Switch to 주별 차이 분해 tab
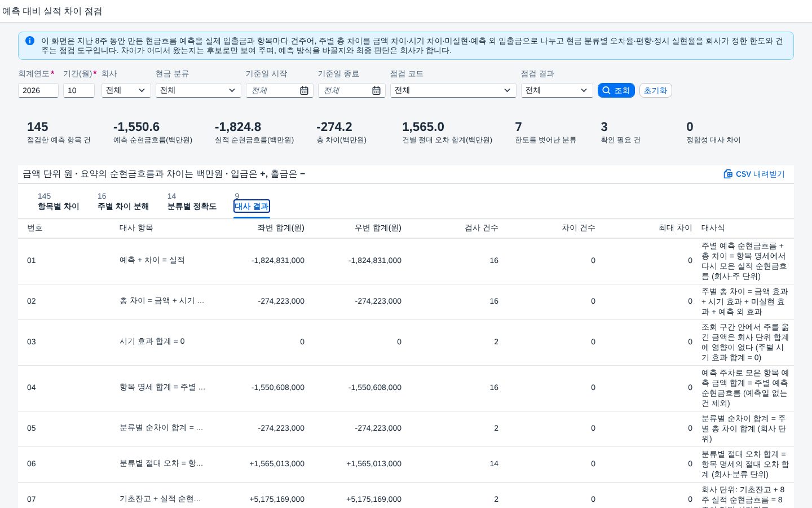The width and height of the screenshot is (812, 508). click(x=123, y=202)
